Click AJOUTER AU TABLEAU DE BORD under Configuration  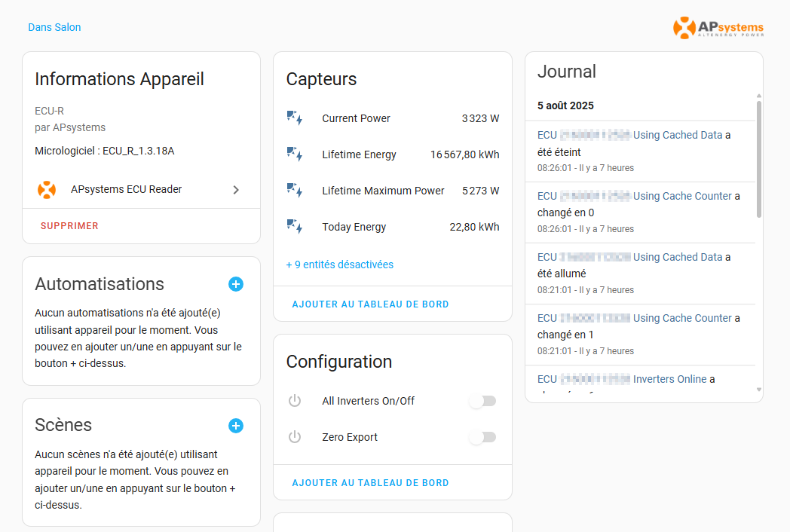[370, 482]
